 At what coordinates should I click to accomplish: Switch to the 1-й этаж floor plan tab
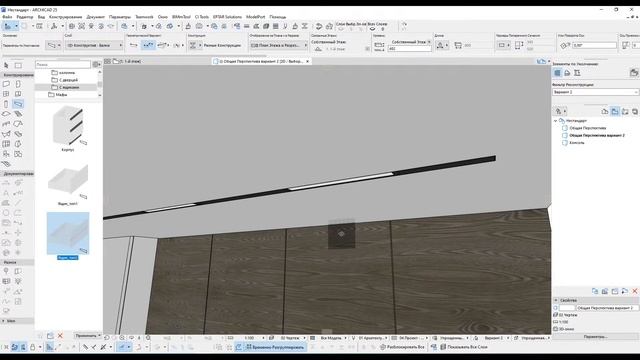(x=128, y=61)
